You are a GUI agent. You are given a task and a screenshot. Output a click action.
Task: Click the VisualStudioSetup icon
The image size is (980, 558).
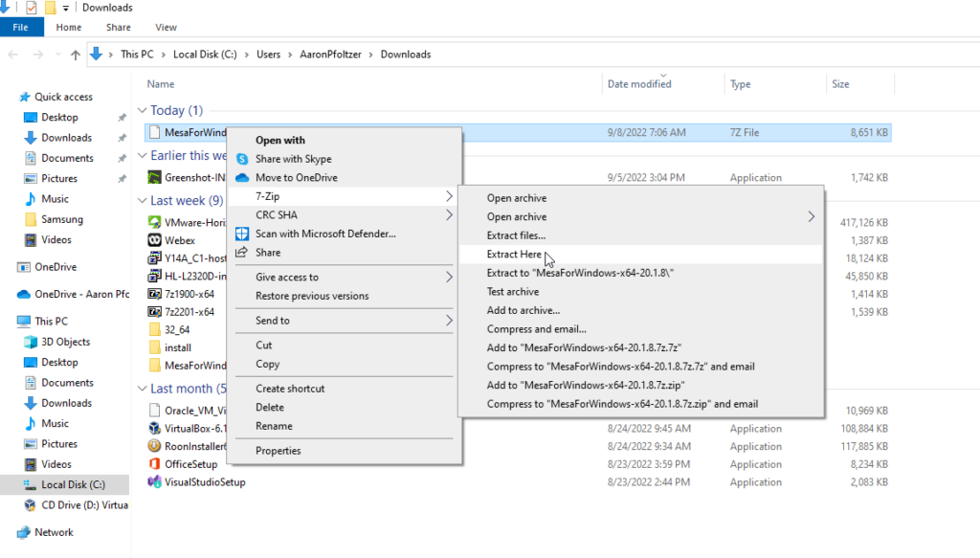pyautogui.click(x=154, y=482)
